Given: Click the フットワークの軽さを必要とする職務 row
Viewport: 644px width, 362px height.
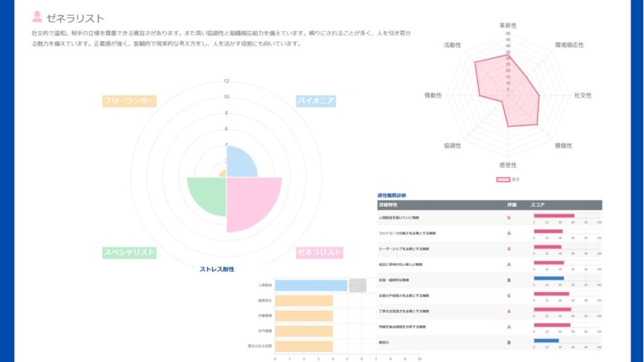Looking at the screenshot, I should click(489, 234).
